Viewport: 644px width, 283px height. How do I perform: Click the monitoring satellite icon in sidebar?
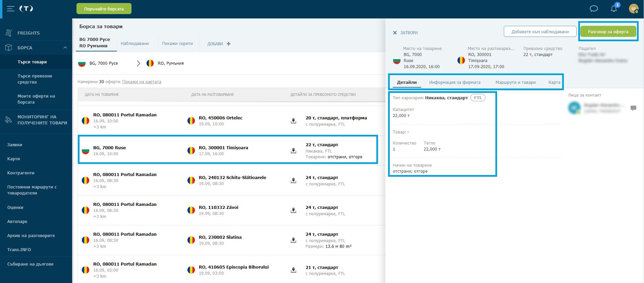point(9,120)
